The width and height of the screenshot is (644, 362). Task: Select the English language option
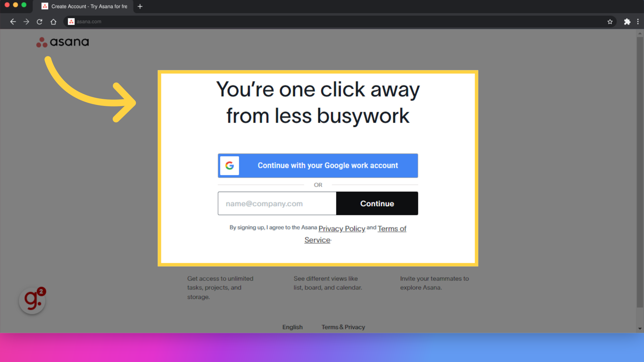point(292,327)
